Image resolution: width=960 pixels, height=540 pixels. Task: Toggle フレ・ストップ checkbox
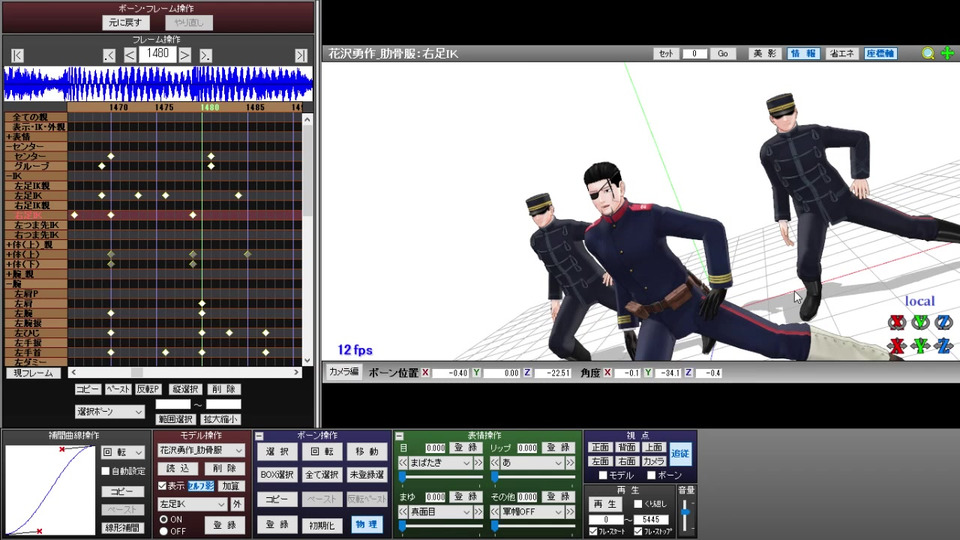click(x=638, y=531)
